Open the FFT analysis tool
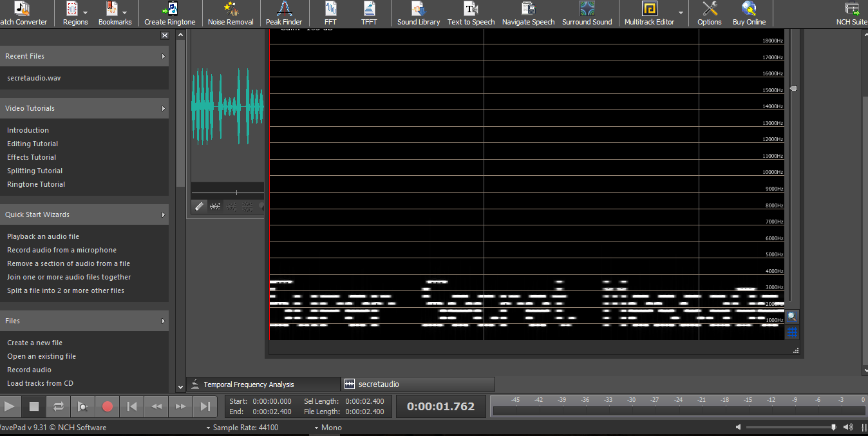Image resolution: width=868 pixels, height=436 pixels. click(330, 14)
